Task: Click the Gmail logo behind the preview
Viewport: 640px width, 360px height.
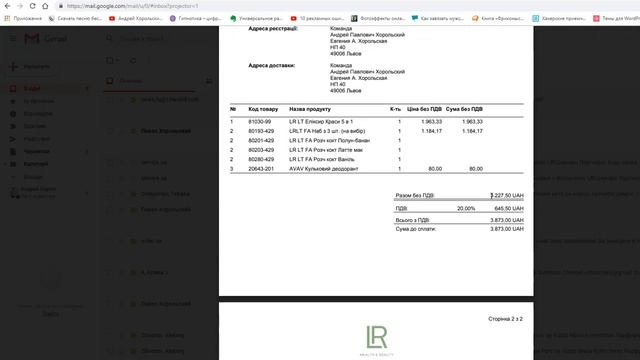Action: (x=45, y=38)
